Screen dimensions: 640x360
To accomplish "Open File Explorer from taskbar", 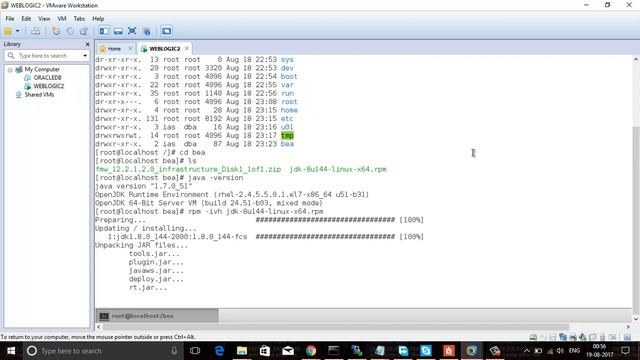I will 242,351.
